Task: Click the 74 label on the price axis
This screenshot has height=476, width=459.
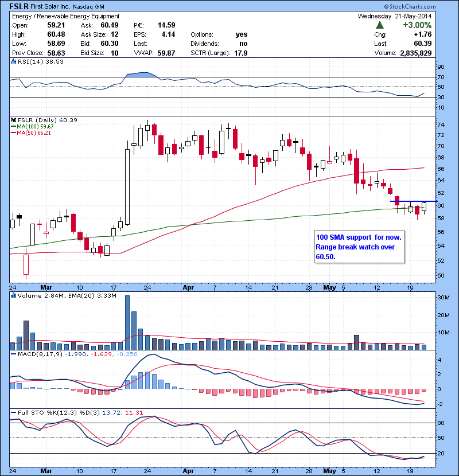Action: click(441, 125)
